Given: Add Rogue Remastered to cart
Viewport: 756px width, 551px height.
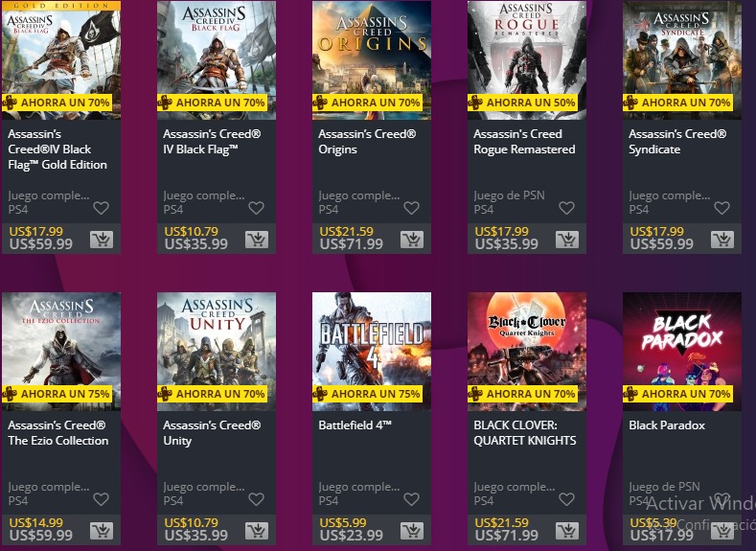Looking at the screenshot, I should tap(567, 240).
